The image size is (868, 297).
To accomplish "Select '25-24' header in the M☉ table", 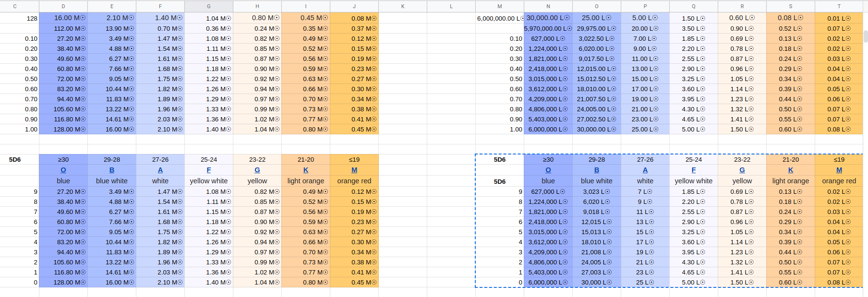I will tap(209, 159).
